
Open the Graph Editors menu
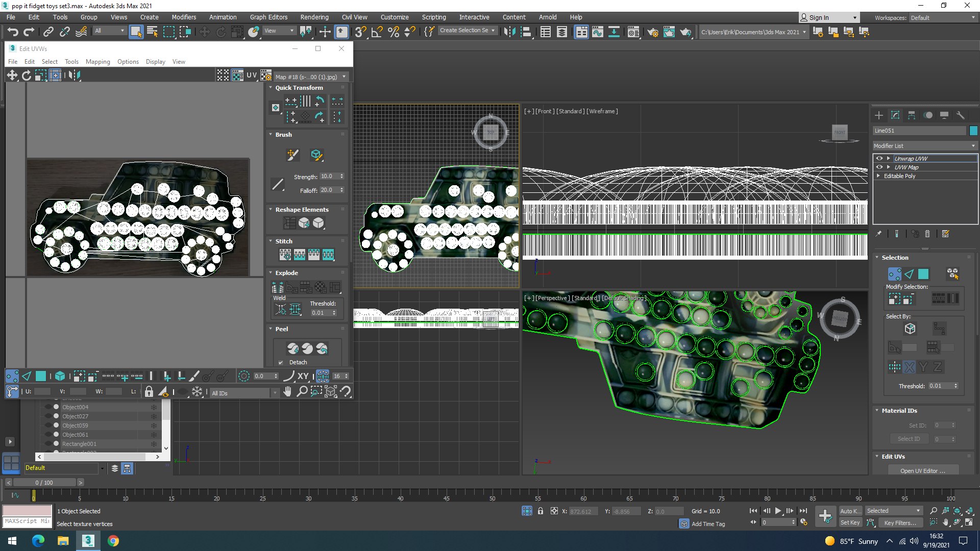pyautogui.click(x=268, y=17)
